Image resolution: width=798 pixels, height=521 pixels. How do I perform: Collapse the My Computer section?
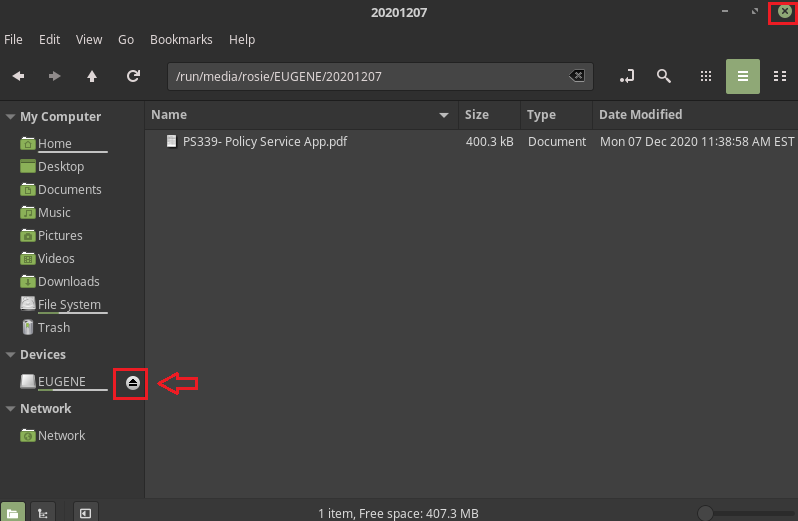pyautogui.click(x=10, y=117)
